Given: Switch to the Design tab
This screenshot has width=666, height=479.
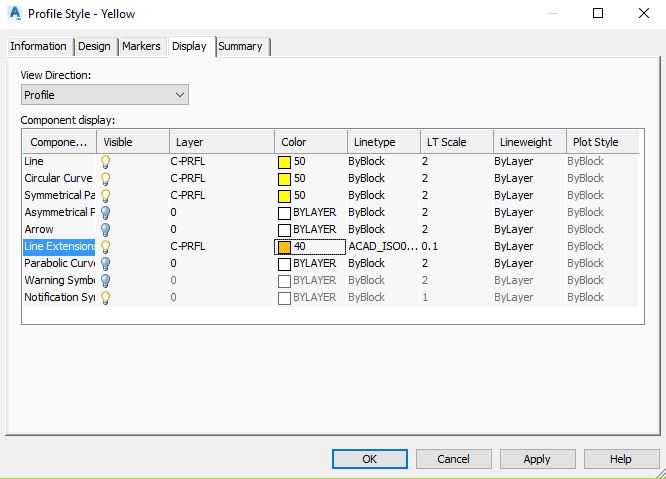Looking at the screenshot, I should coord(94,46).
